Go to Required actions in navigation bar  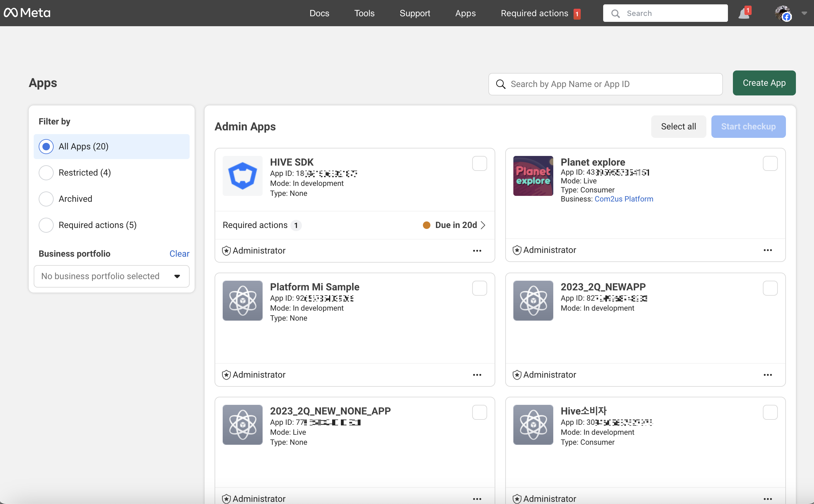[x=534, y=13]
